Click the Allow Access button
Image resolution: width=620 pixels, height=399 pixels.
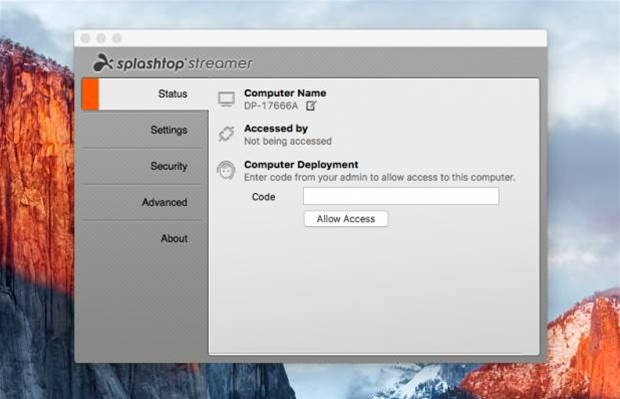346,219
